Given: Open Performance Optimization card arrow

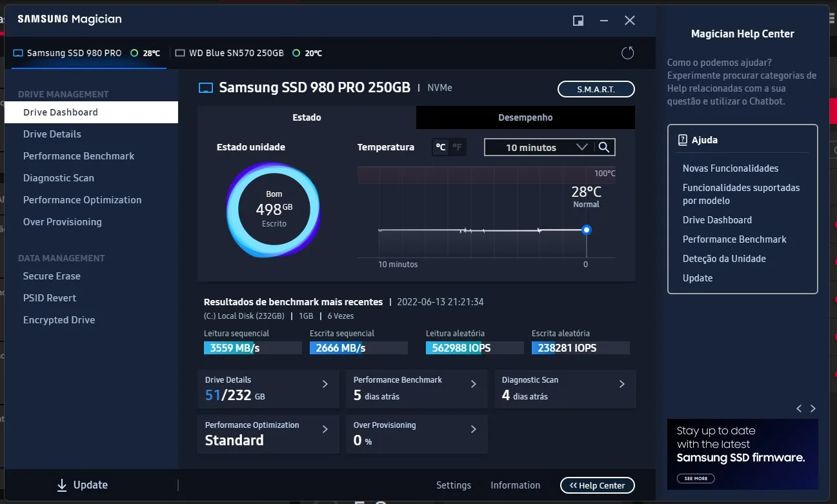Looking at the screenshot, I should pyautogui.click(x=325, y=429).
